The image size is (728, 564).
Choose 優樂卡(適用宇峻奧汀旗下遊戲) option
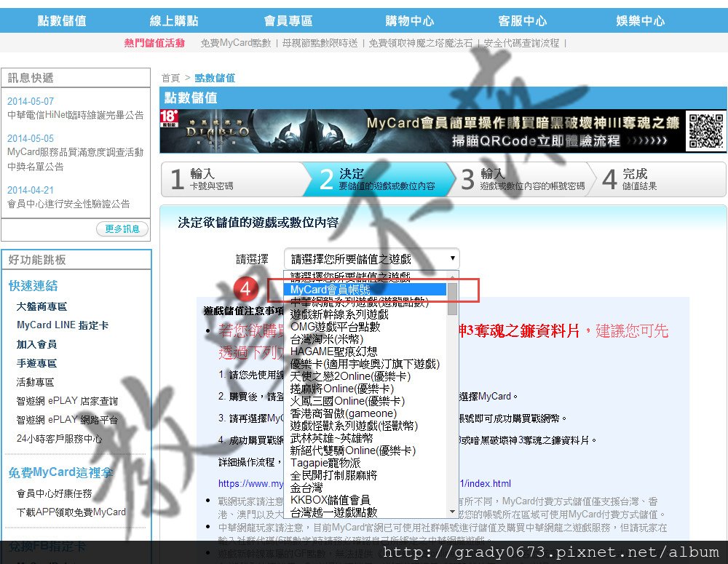[x=365, y=364]
